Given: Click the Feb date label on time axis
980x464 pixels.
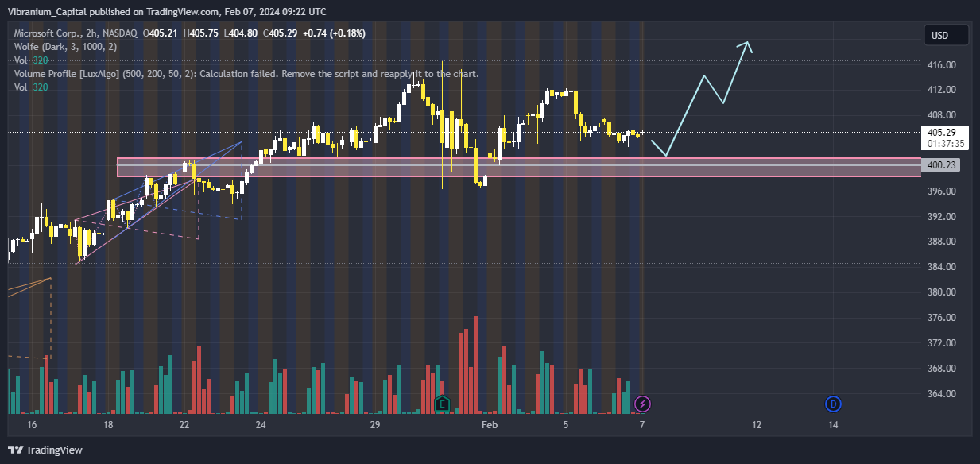Looking at the screenshot, I should point(490,425).
